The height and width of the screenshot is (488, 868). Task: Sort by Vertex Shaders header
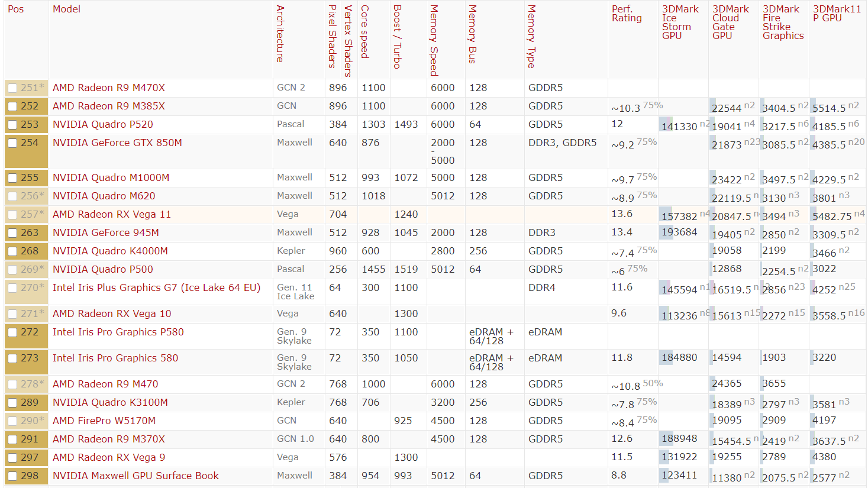click(x=349, y=41)
